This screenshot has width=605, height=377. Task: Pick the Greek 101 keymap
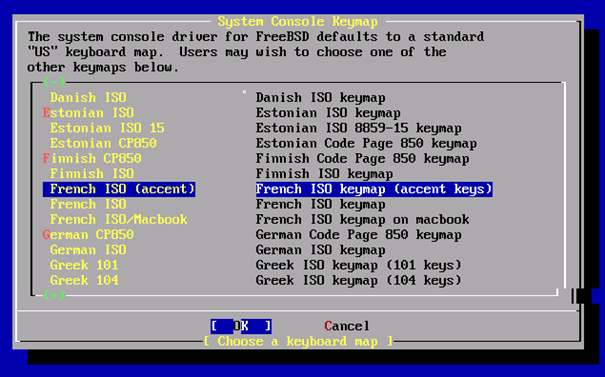[x=84, y=265]
